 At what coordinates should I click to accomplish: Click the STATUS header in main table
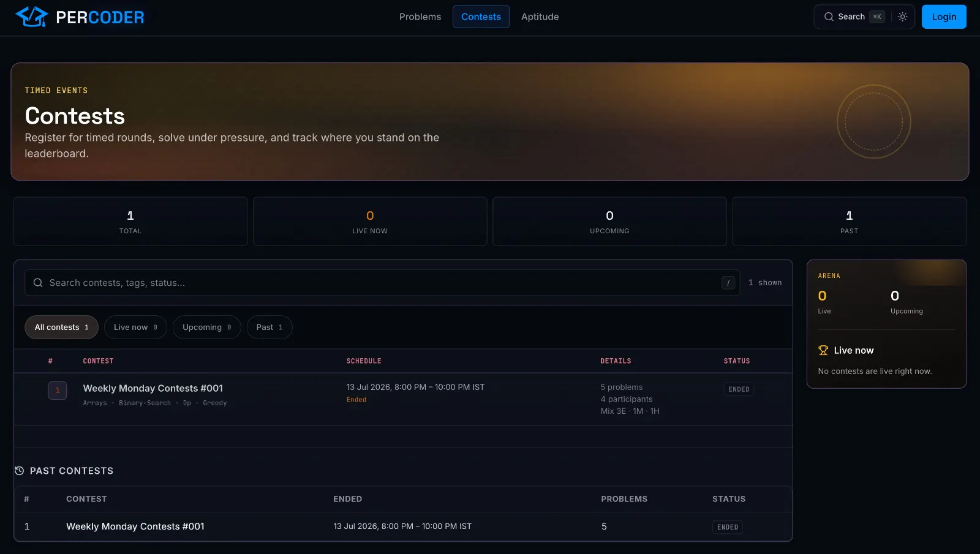[x=737, y=361]
